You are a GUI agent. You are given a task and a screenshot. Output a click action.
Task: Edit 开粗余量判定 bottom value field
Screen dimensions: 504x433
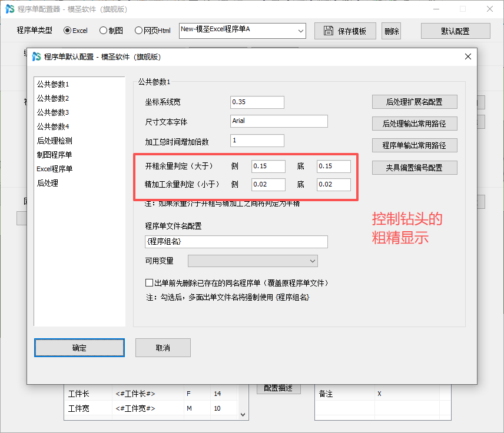(x=334, y=166)
